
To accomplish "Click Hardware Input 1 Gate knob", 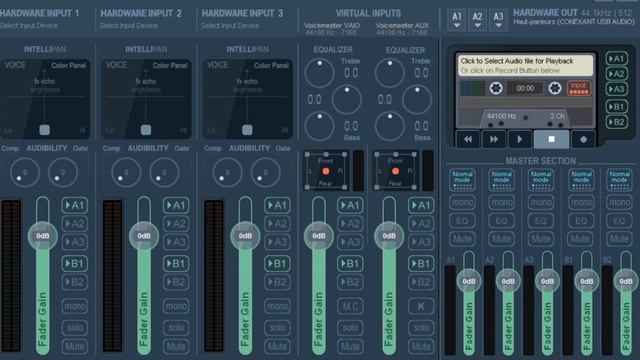I will [x=62, y=173].
